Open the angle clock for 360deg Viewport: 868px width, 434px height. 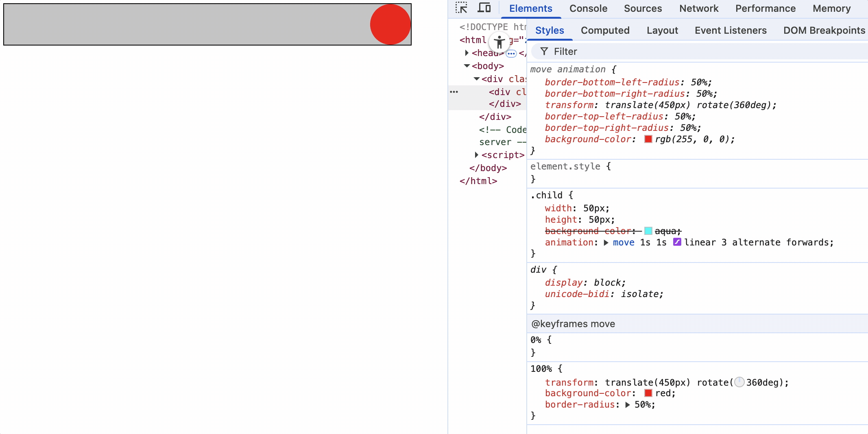coord(739,382)
